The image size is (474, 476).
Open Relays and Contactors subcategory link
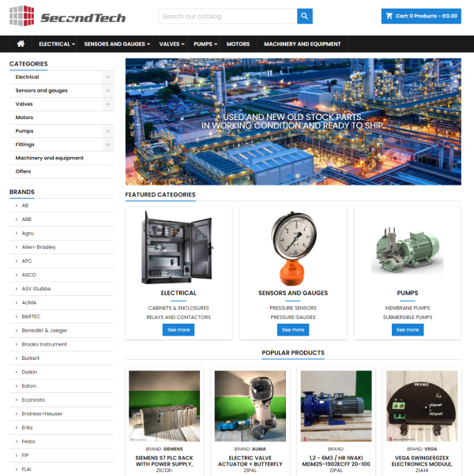click(179, 317)
